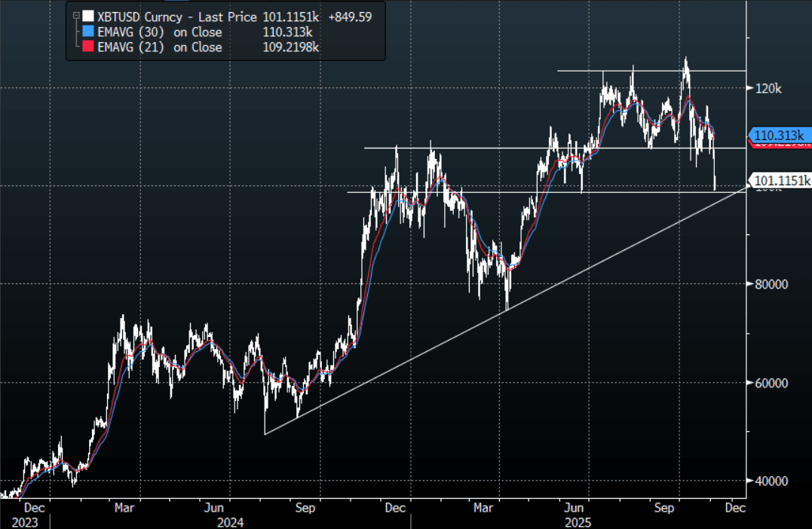
Task: Click the 80000 price axis label
Action: tap(772, 284)
